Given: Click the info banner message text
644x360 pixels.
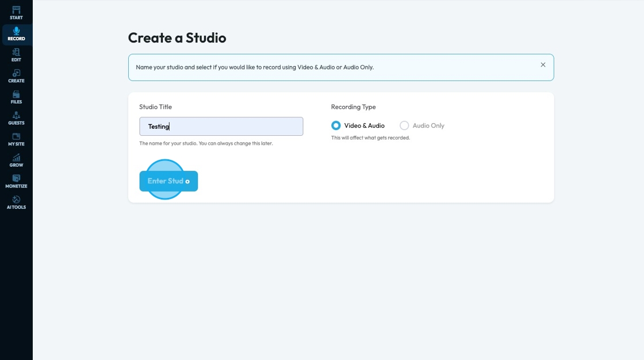Looking at the screenshot, I should click(x=255, y=67).
